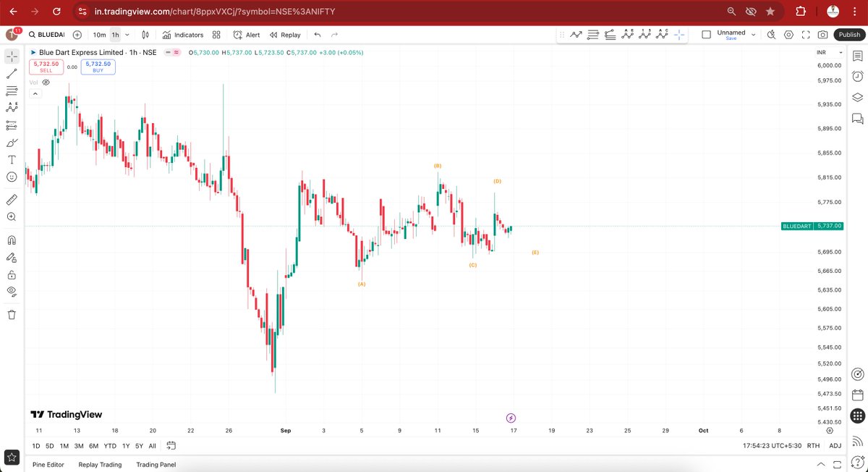
Task: Select the 1D date range
Action: (x=36, y=446)
